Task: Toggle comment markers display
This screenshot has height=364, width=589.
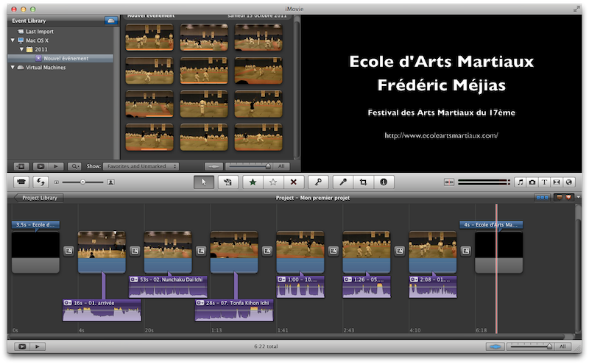Action: click(559, 197)
